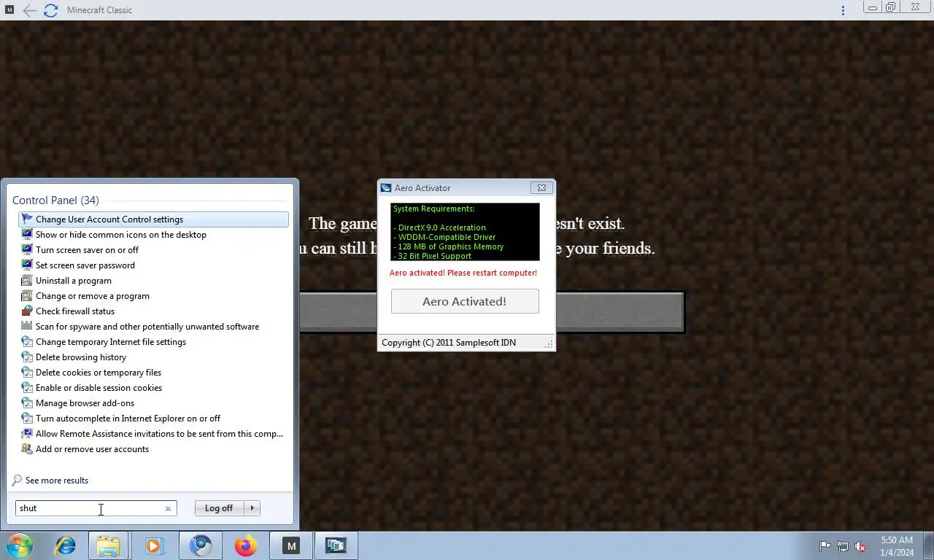The width and height of the screenshot is (934, 560).
Task: Click the Aero activated! Please restart computer! message
Action: pos(463,273)
